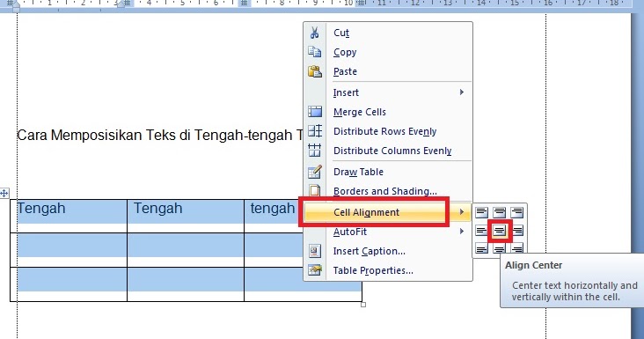This screenshot has height=339, width=644.
Task: Open Borders and Shading dialog
Action: (x=388, y=191)
